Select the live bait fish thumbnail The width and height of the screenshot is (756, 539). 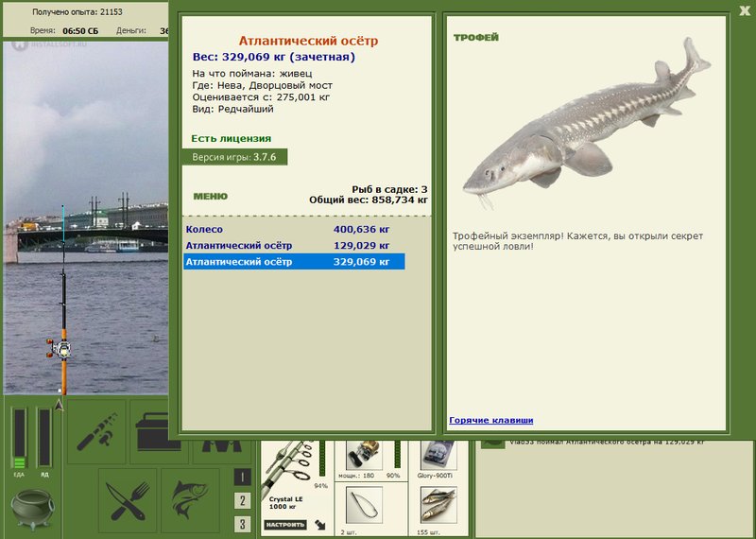pyautogui.click(x=438, y=505)
